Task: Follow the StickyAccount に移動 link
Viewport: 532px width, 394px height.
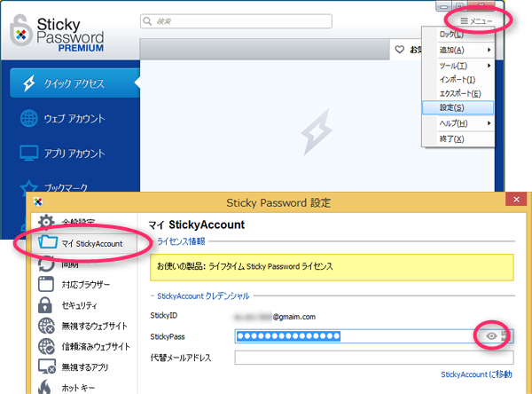Action: click(476, 374)
